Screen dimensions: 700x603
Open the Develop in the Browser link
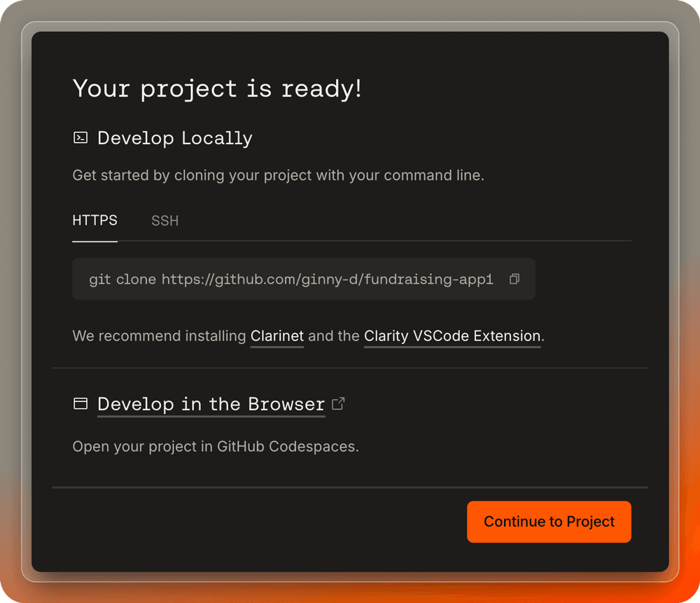(x=211, y=404)
